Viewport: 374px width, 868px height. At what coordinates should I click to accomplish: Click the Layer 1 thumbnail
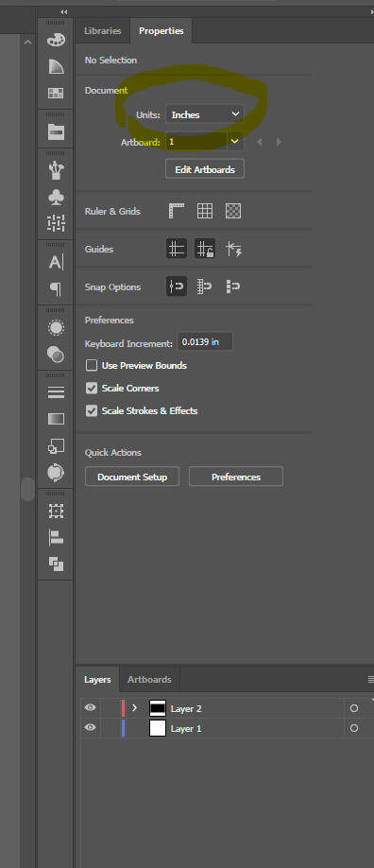[x=158, y=728]
